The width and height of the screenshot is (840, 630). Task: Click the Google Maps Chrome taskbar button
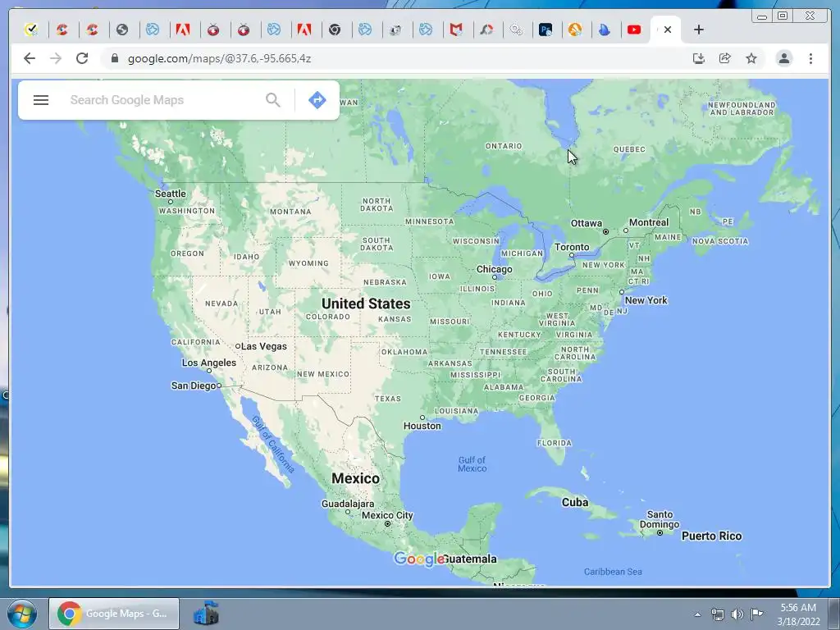114,614
